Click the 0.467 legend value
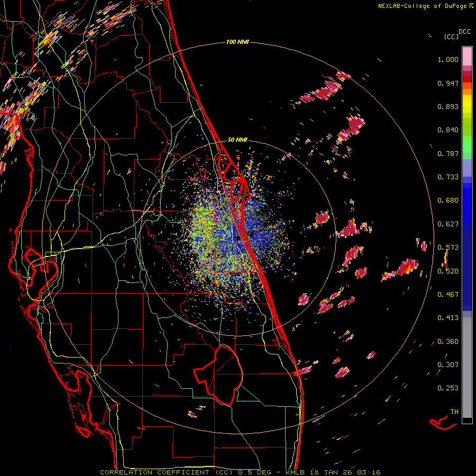 click(448, 295)
